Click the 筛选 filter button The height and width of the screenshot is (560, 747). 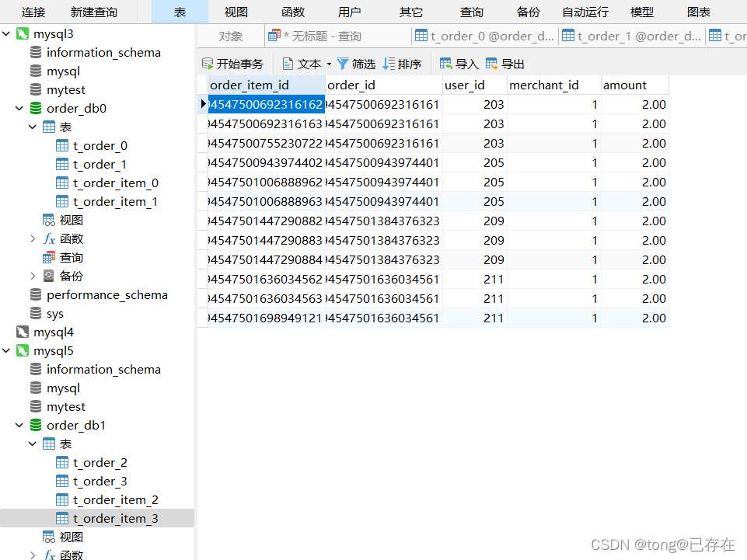click(x=356, y=64)
